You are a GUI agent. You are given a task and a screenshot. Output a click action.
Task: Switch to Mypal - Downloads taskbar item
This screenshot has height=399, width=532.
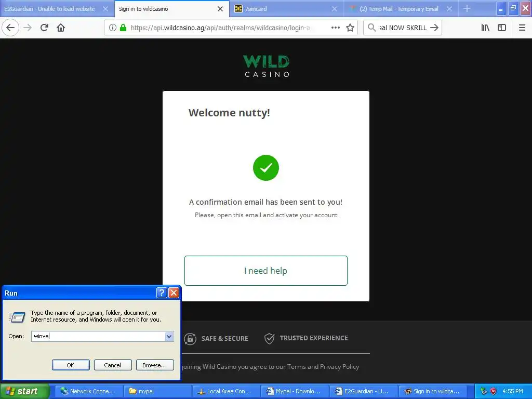(x=295, y=391)
